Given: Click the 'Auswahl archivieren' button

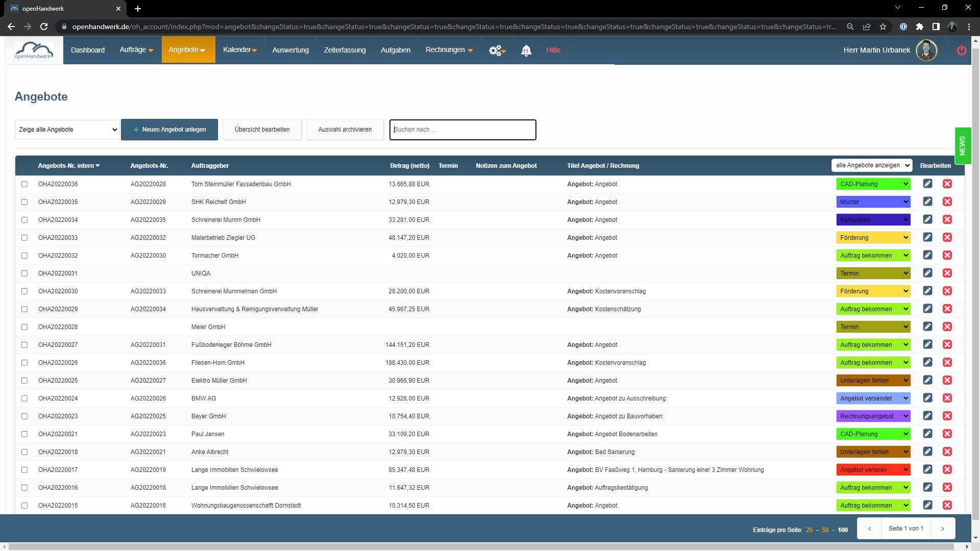Looking at the screenshot, I should [345, 130].
